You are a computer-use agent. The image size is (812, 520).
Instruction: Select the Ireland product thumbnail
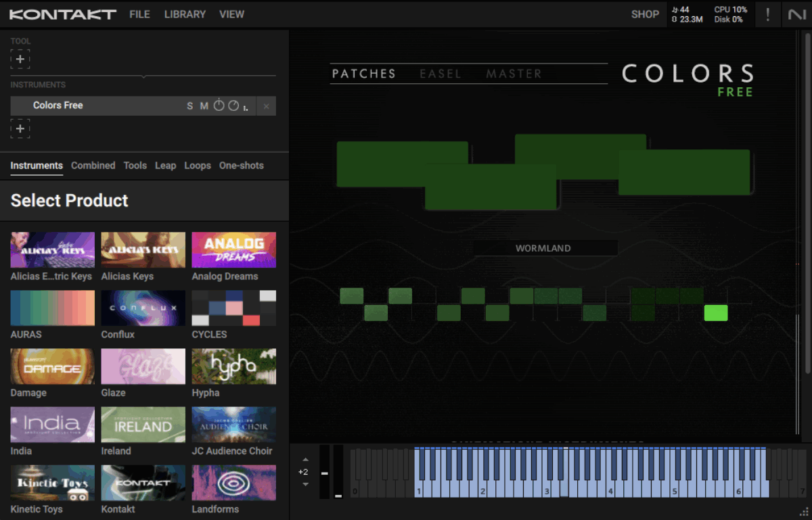143,425
